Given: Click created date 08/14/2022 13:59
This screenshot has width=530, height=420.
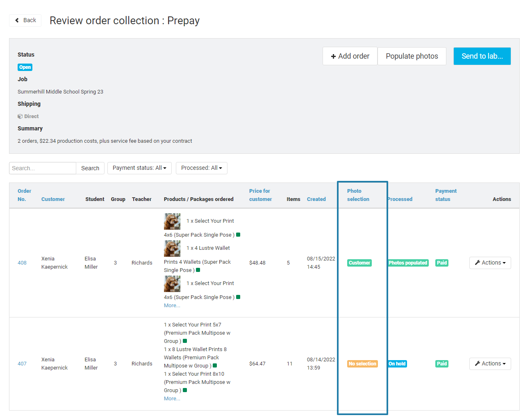Looking at the screenshot, I should pyautogui.click(x=321, y=364).
